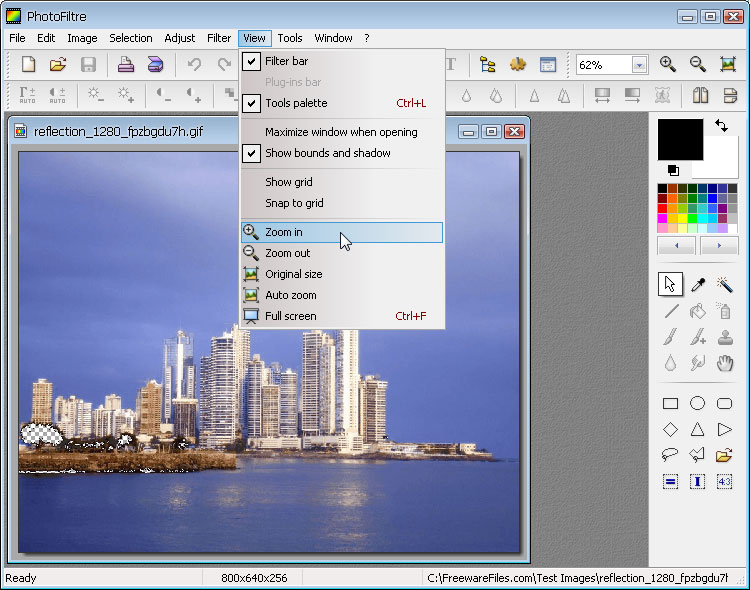Open the File menu
Viewport: 750px width, 590px height.
click(x=17, y=38)
